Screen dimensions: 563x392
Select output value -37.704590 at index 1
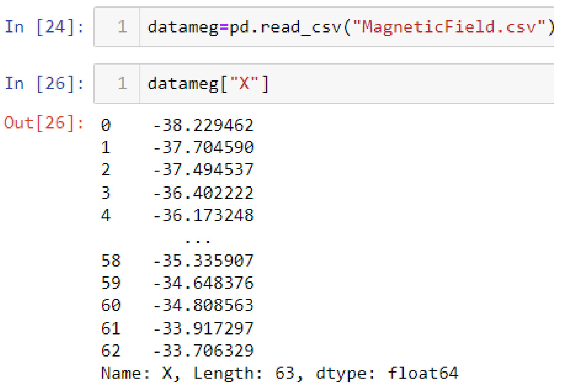point(203,147)
